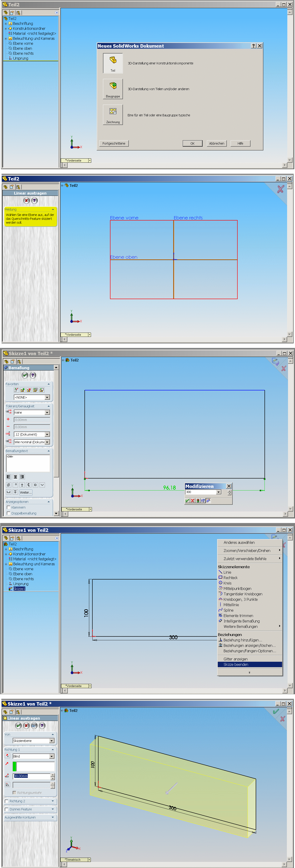Click draft angle icon in Richtung 1
This screenshot has height=868, width=295.
pos(7,784)
